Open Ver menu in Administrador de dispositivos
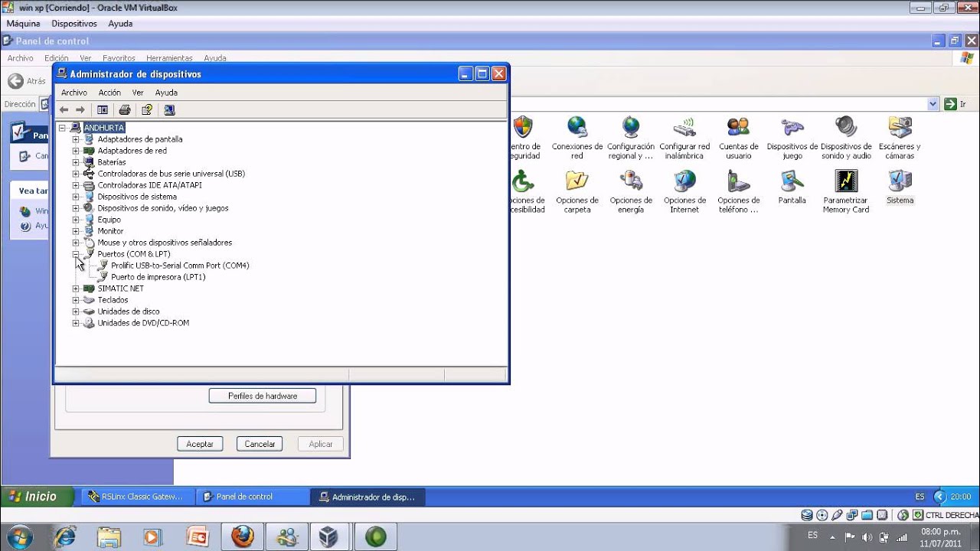The width and height of the screenshot is (980, 551). 138,93
